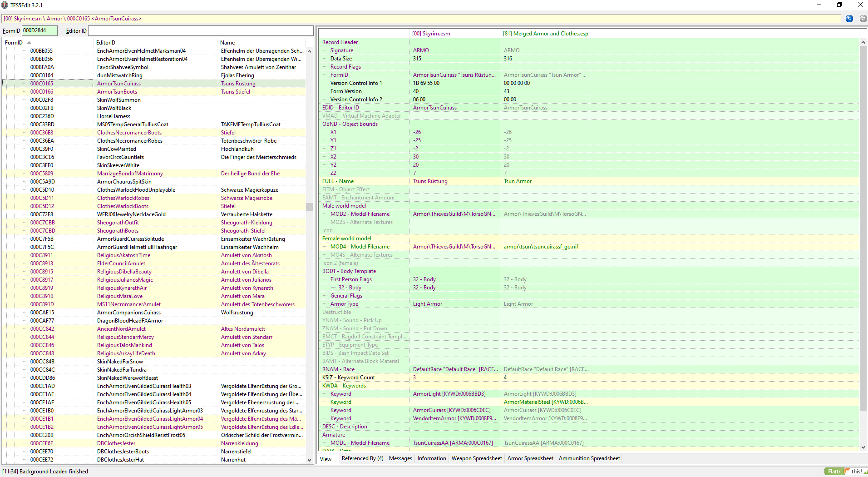The image size is (868, 477).
Task: Click the KSIZ - Keyword Count row
Action: click(589, 378)
